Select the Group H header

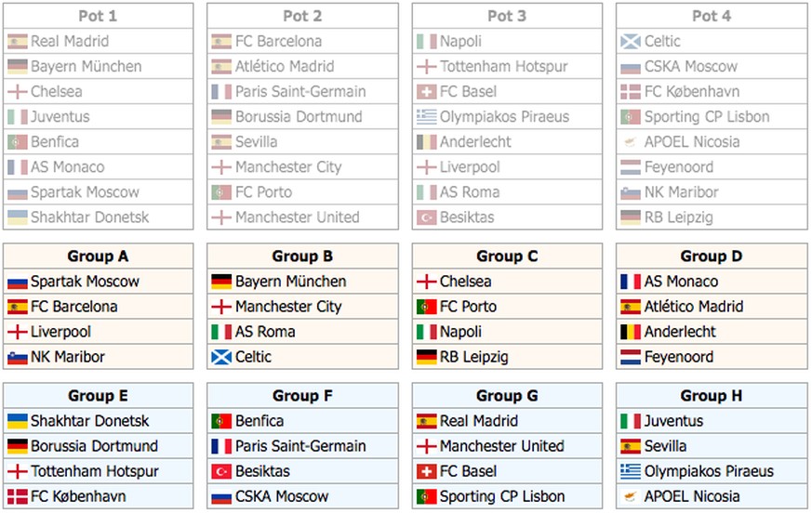pyautogui.click(x=712, y=396)
